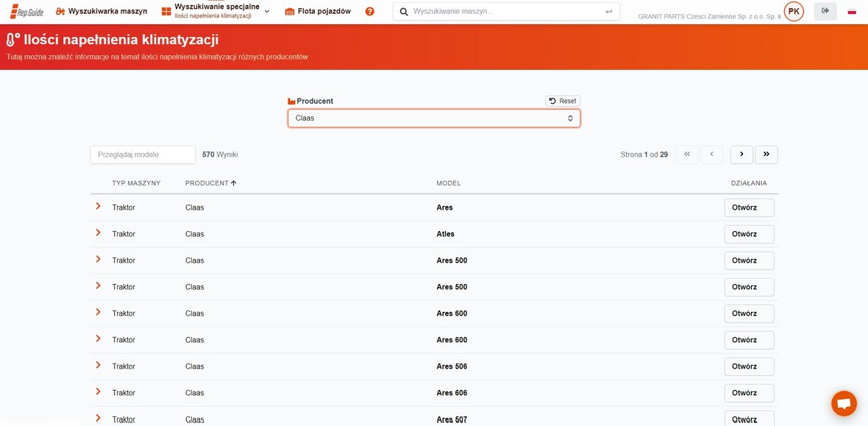The width and height of the screenshot is (868, 426).
Task: Sort by the Producent column arrow
Action: [x=234, y=182]
